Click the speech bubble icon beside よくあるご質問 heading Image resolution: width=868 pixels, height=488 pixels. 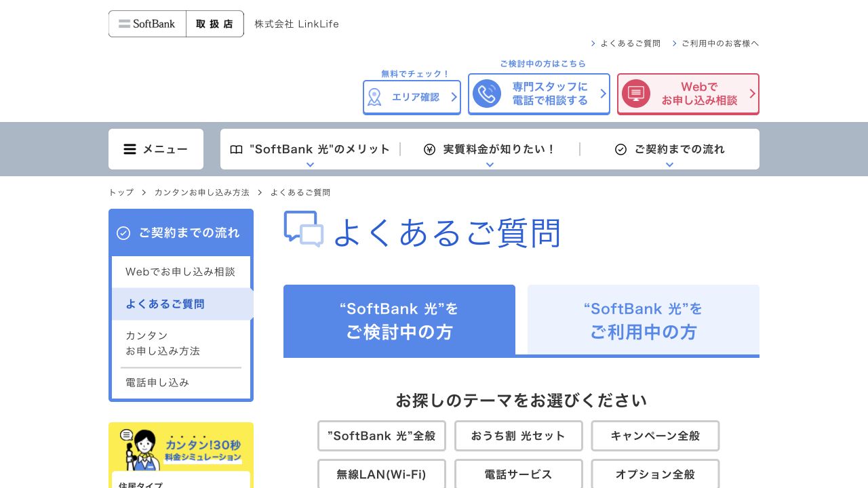(x=304, y=229)
